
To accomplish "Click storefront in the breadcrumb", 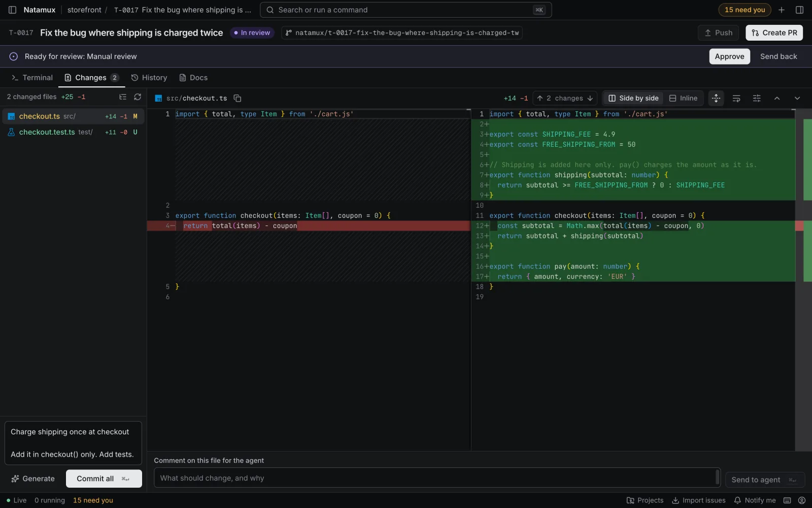I will point(84,10).
